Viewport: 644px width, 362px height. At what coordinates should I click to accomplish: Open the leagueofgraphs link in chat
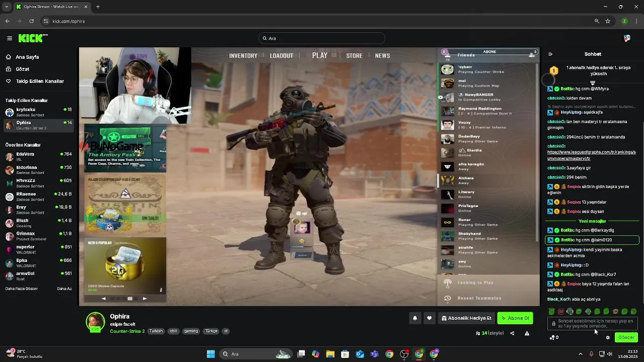[591, 155]
